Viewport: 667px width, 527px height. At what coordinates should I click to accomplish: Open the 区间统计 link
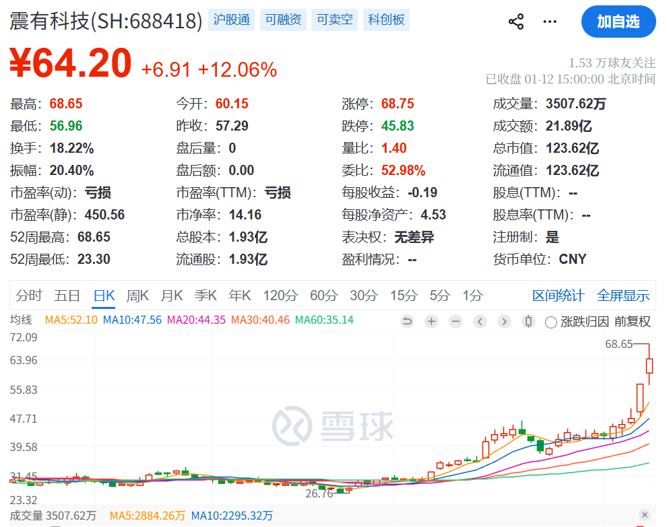(558, 295)
